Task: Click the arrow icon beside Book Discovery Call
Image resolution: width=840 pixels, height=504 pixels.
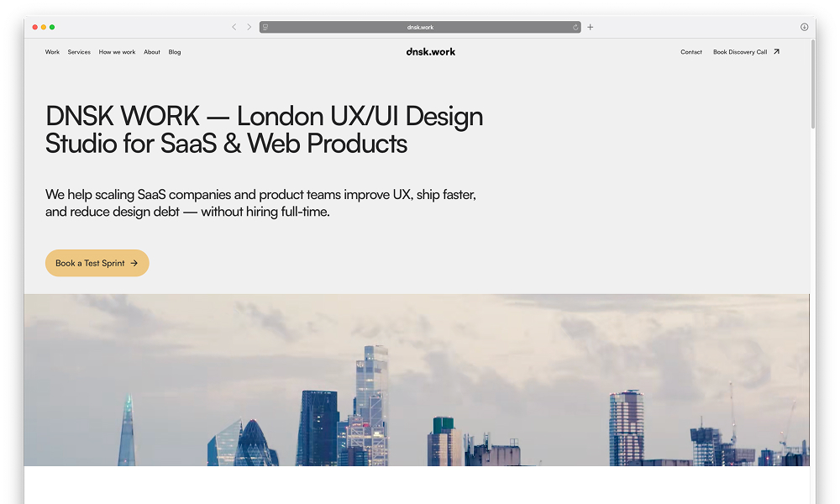Action: click(776, 52)
